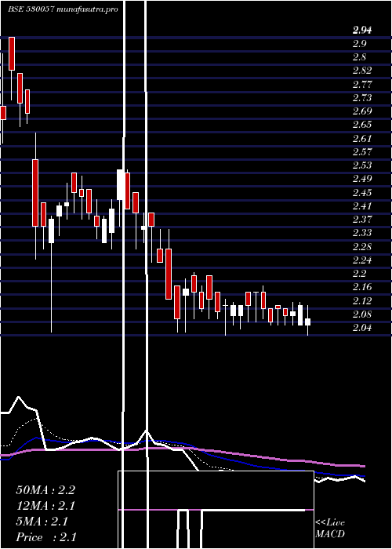This screenshot has height=549, width=392.
Task: Click the 2.2 price axis label
Action: tap(360, 274)
